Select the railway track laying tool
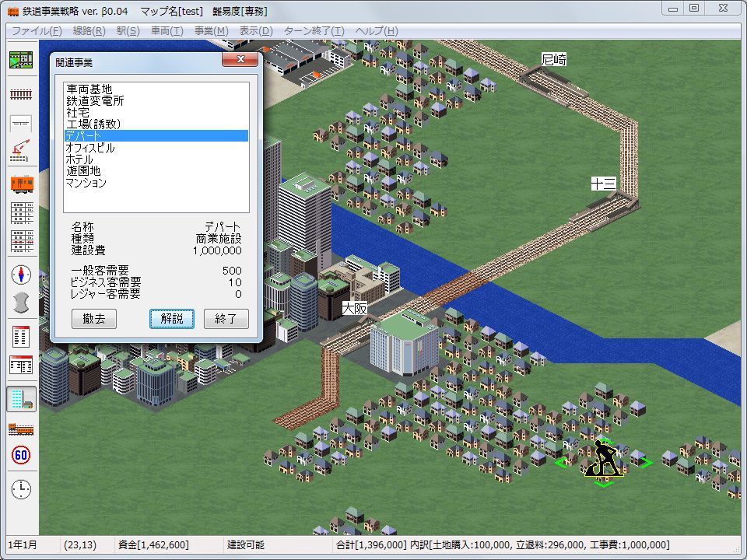This screenshot has height=560, width=747. click(22, 94)
